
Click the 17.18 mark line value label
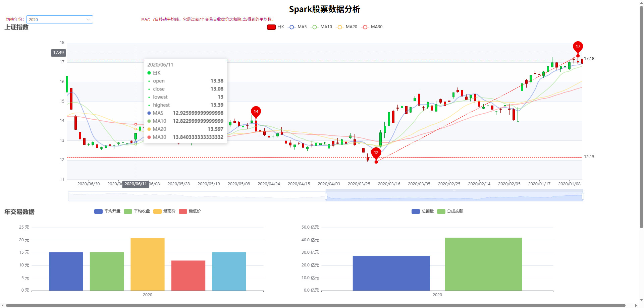[589, 59]
